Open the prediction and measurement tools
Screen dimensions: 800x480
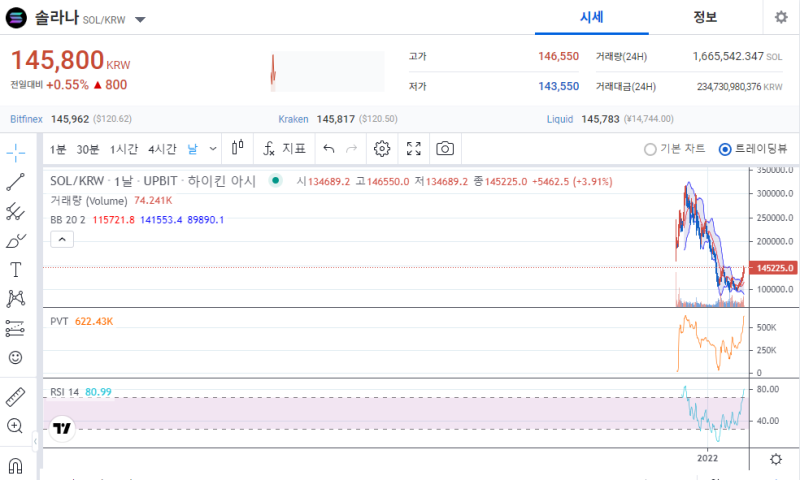point(15,329)
